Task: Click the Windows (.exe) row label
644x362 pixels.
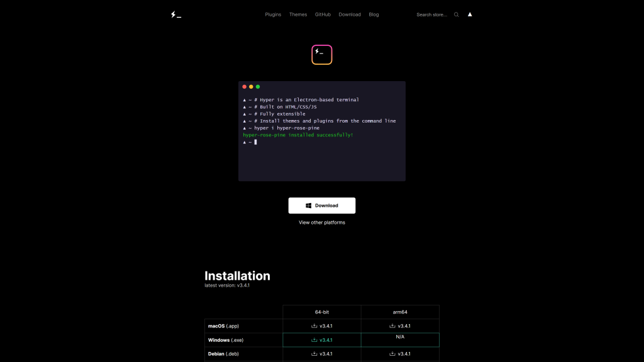Action: 226,340
